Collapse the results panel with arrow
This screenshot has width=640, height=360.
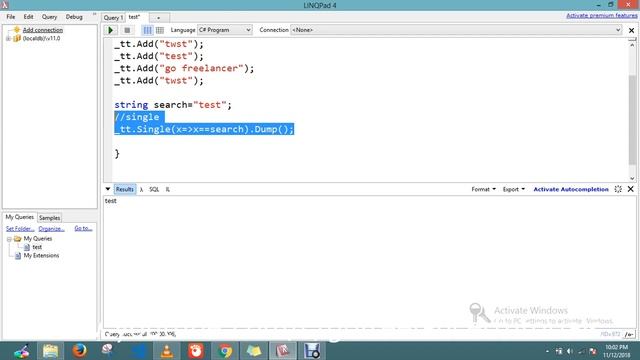click(108, 189)
